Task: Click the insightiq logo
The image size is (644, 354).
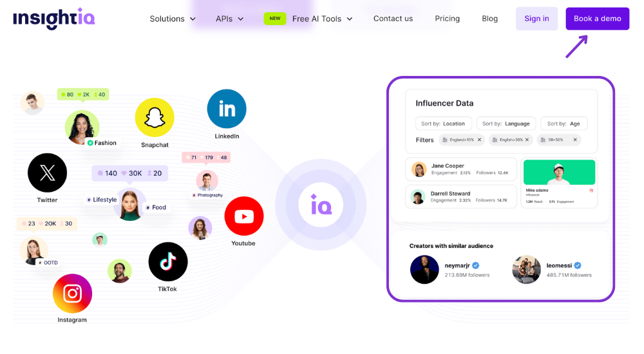Action: (x=54, y=19)
